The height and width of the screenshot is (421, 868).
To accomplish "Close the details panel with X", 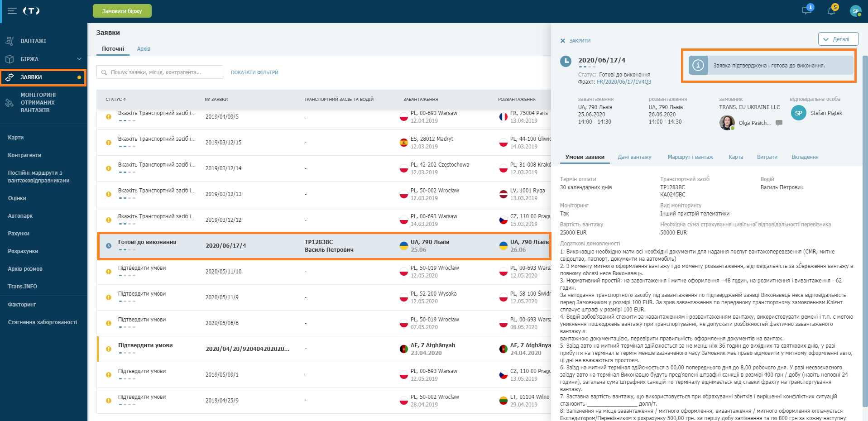I will [x=563, y=41].
